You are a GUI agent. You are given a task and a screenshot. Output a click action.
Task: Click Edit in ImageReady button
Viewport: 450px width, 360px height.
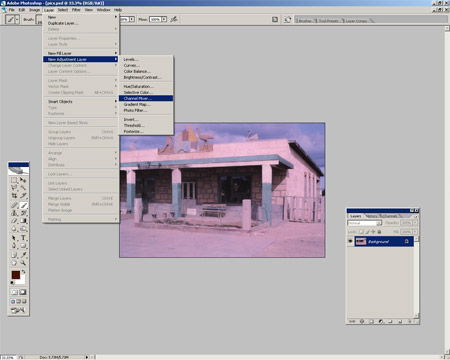click(18, 310)
